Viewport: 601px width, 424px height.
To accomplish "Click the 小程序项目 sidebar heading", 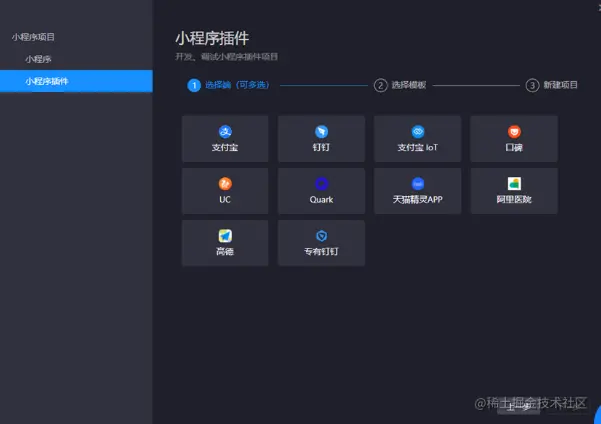I will (x=33, y=37).
